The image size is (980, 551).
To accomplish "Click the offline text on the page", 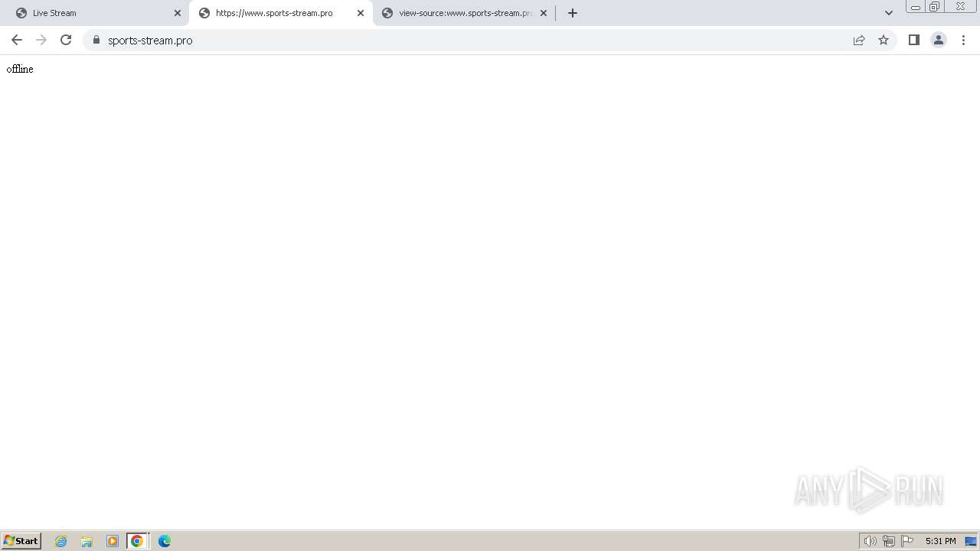I will pyautogui.click(x=20, y=69).
